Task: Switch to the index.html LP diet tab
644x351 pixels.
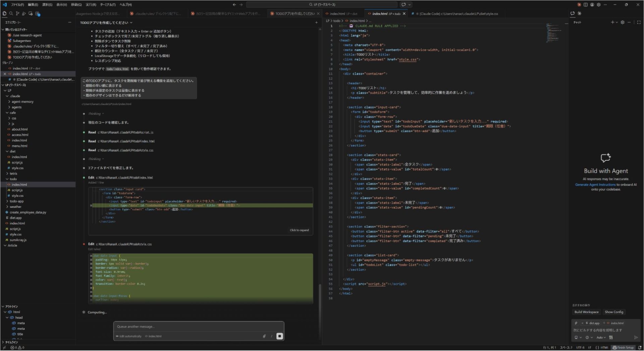Action: pos(342,14)
